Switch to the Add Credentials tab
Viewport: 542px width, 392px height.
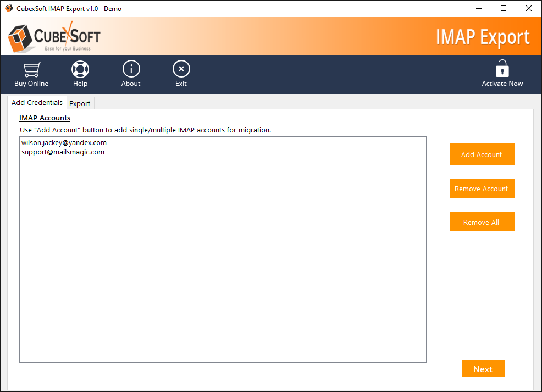click(x=37, y=103)
